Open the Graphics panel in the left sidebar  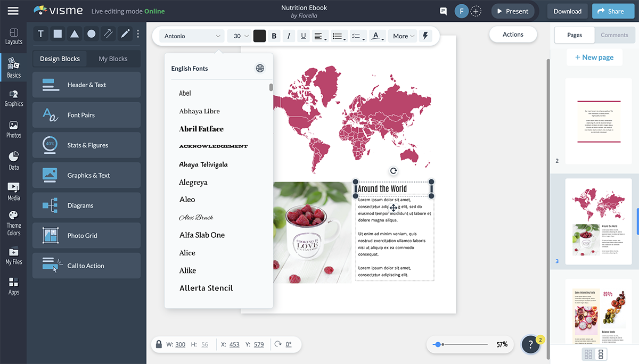pos(13,97)
